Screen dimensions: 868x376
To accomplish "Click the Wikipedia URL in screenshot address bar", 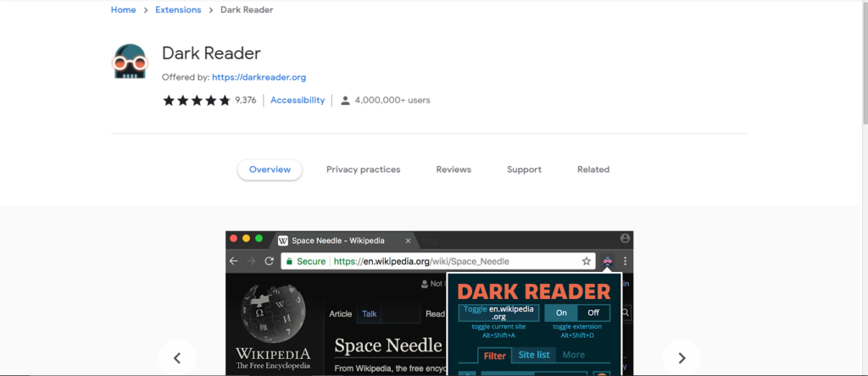I will pos(421,261).
